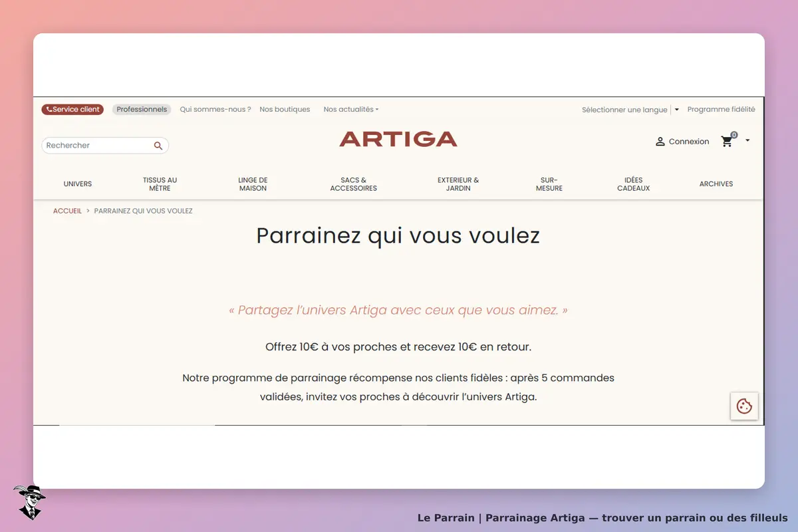
Task: Click the Notre programme de parrainage paragraph
Action: pos(398,387)
